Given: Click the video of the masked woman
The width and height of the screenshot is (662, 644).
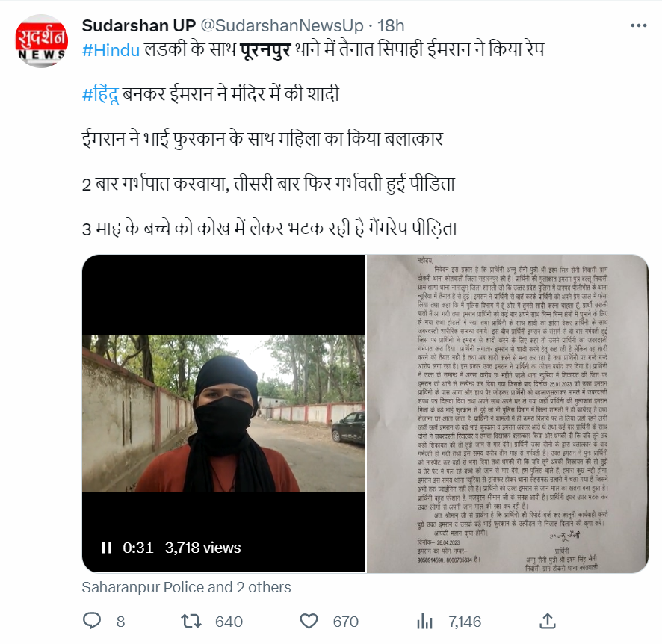Looking at the screenshot, I should coord(223,414).
